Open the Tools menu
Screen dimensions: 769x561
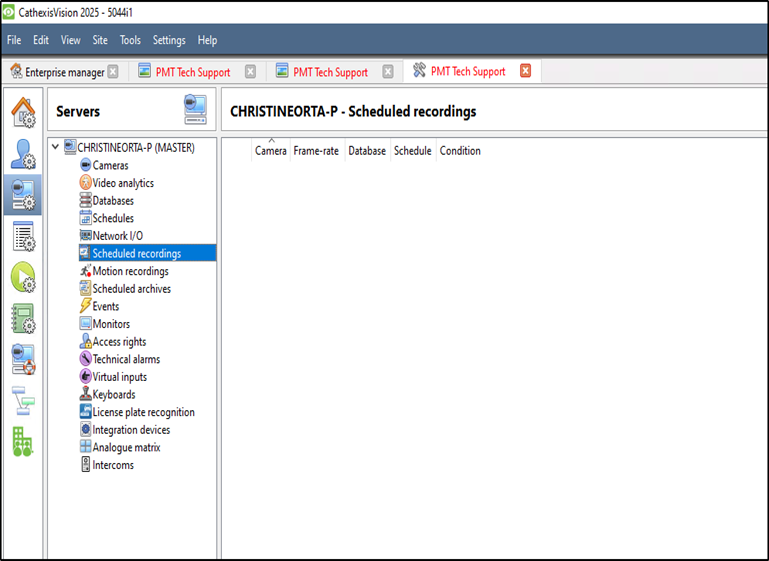[x=130, y=40]
